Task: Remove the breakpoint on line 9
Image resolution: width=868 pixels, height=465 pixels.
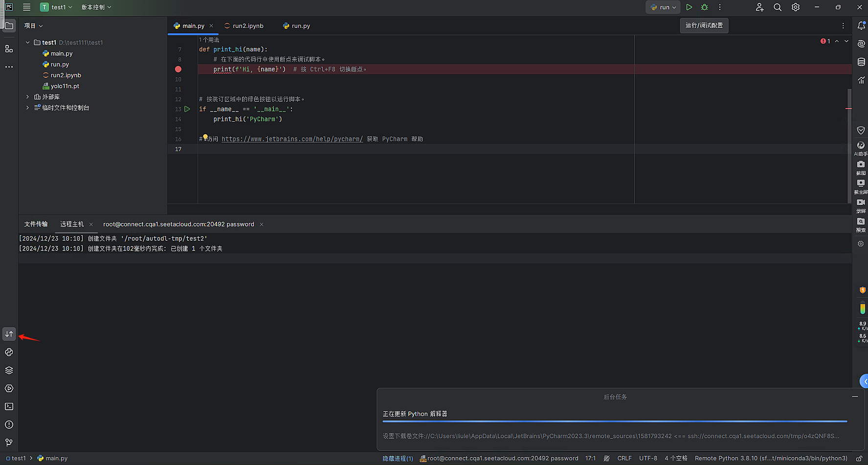Action: 178,69
